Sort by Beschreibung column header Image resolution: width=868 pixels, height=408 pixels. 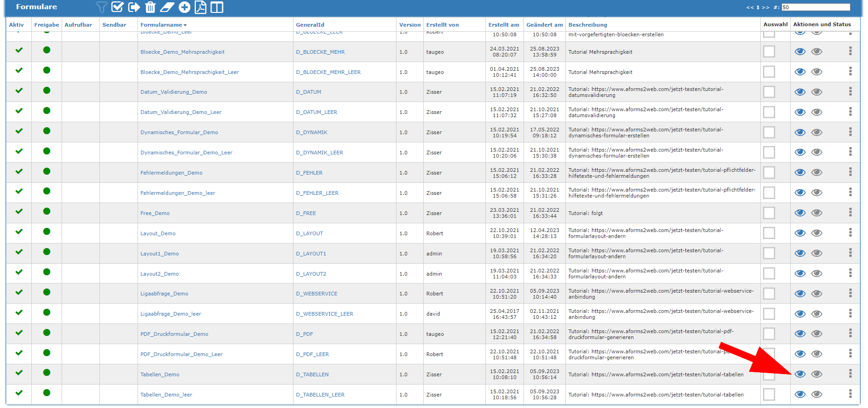pos(588,25)
